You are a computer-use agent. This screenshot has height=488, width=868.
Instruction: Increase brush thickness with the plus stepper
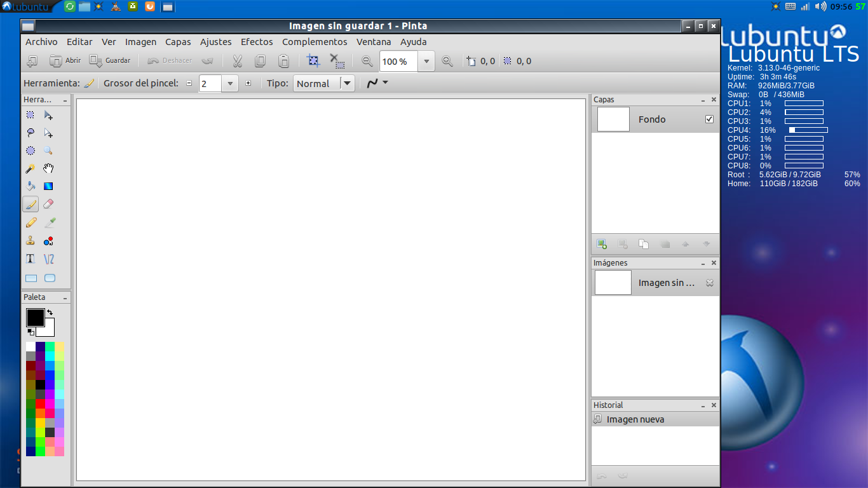[x=248, y=83]
